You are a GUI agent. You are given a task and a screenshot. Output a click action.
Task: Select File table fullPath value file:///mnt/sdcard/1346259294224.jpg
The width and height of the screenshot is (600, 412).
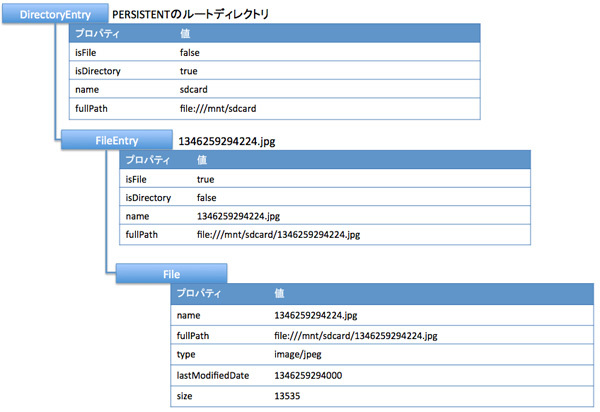(356, 336)
